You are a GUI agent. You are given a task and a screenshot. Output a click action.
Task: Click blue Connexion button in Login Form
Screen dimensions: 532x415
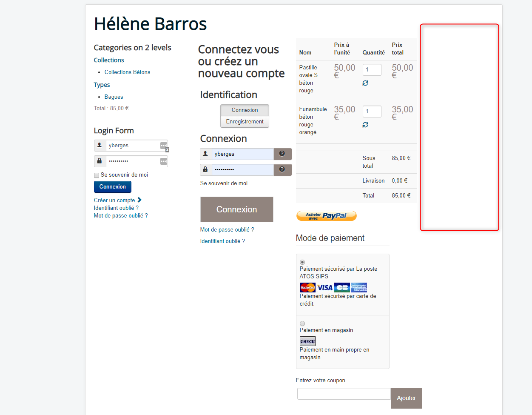(113, 187)
